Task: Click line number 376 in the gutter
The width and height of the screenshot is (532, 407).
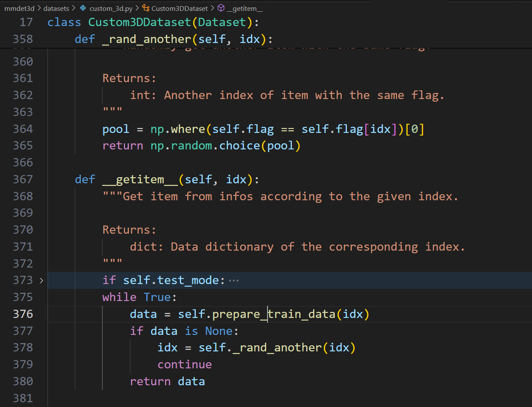Action: 23,314
